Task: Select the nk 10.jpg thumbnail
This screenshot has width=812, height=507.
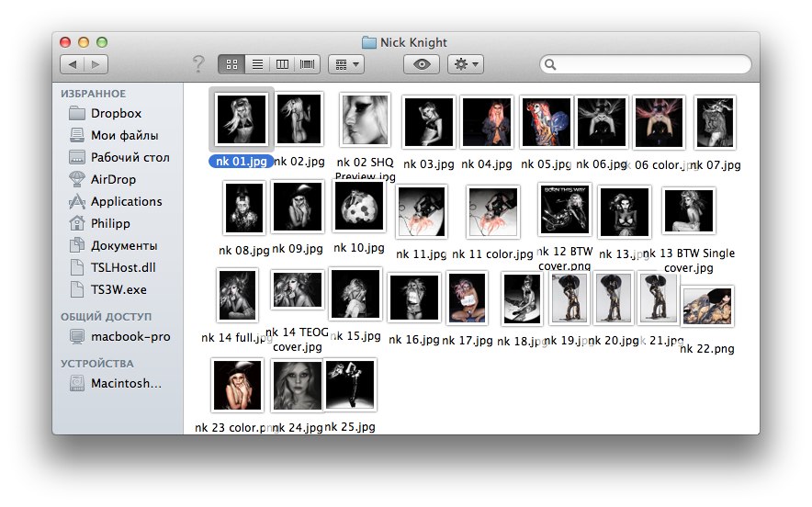Action: pos(359,206)
